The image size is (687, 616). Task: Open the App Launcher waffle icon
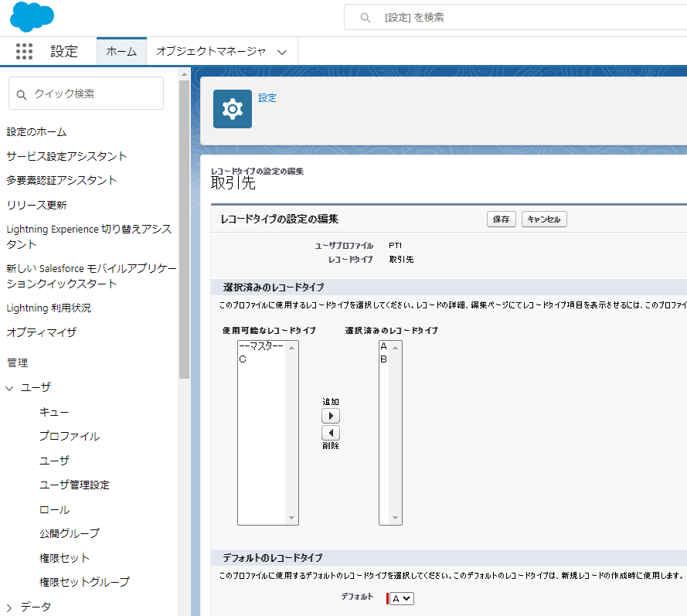[x=24, y=51]
